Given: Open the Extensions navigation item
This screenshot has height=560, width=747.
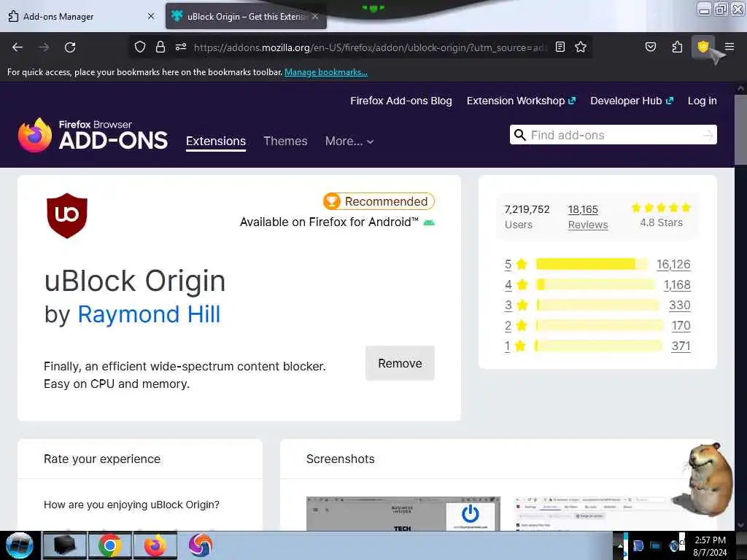Looking at the screenshot, I should tap(216, 141).
